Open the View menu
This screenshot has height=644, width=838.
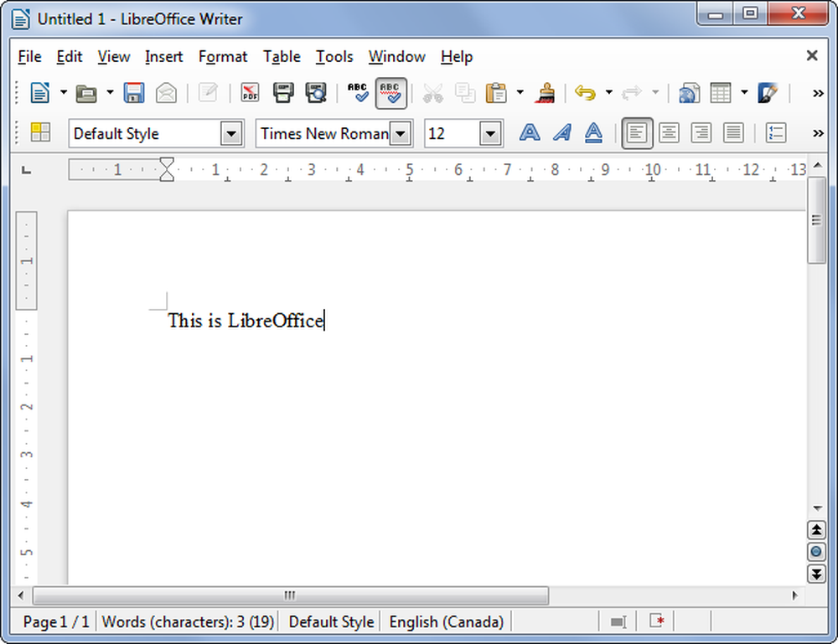pyautogui.click(x=114, y=57)
